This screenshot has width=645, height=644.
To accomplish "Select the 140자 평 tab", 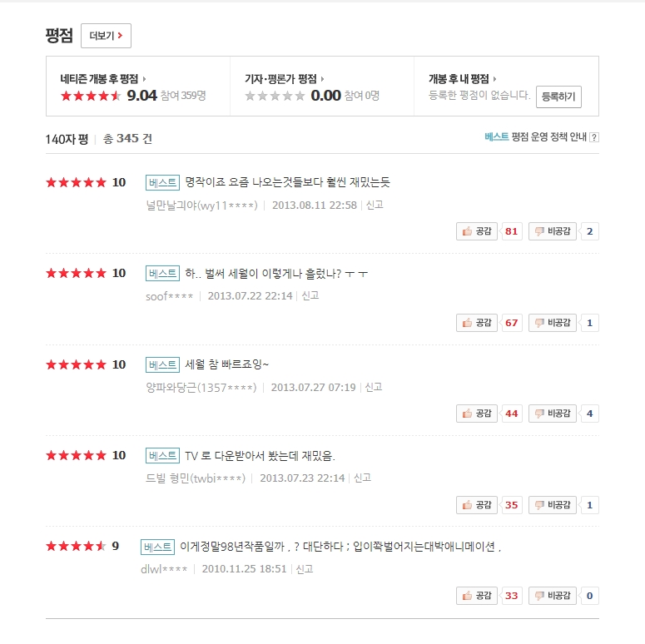I will pyautogui.click(x=67, y=139).
